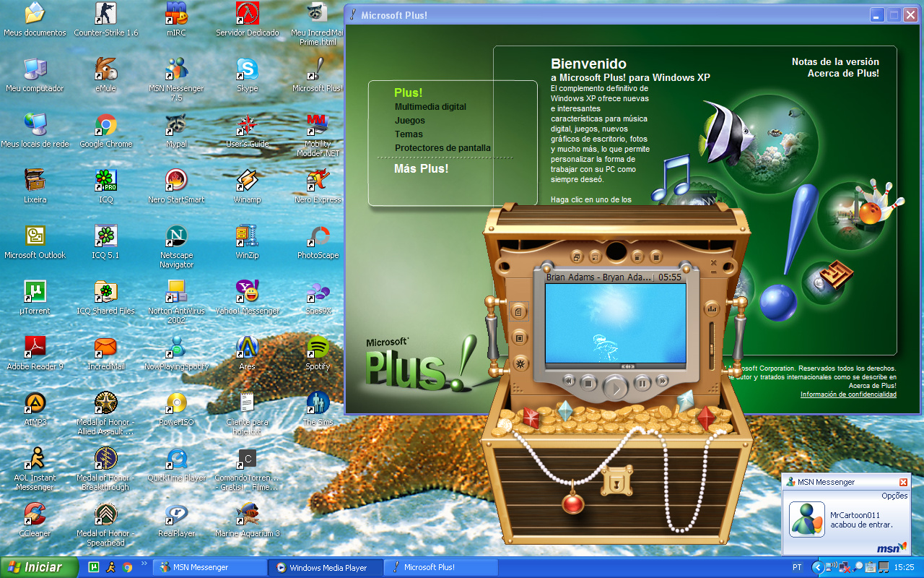Select 'Protectores de pantalla' menu item
The width and height of the screenshot is (924, 578).
point(443,148)
